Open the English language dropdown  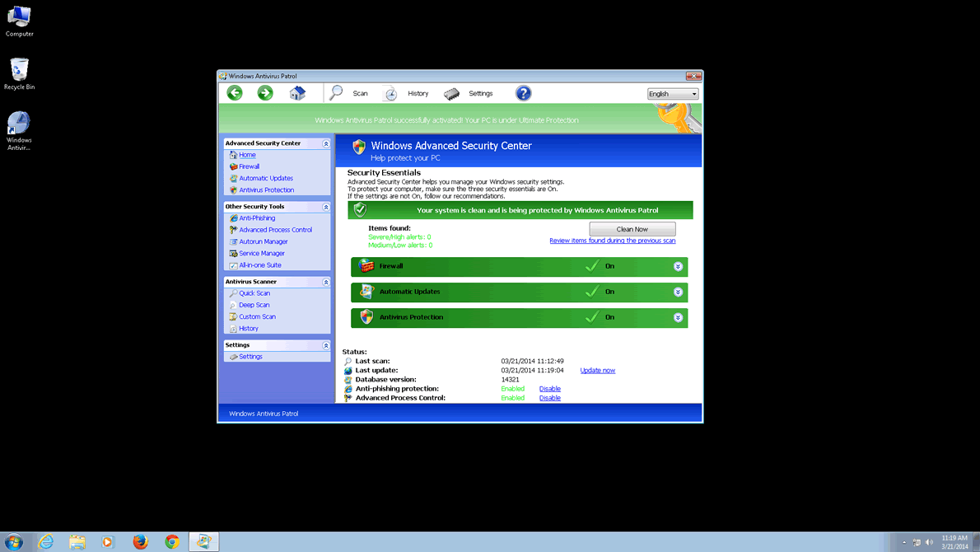click(x=673, y=94)
